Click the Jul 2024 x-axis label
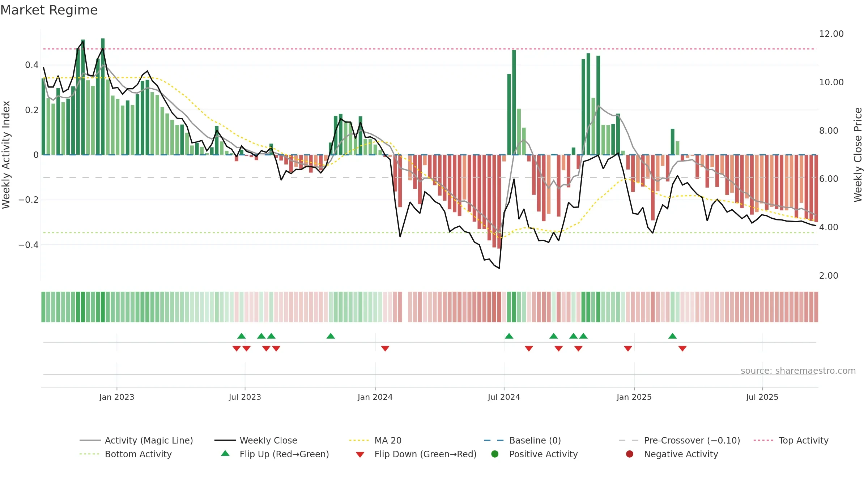The image size is (868, 488). (504, 397)
